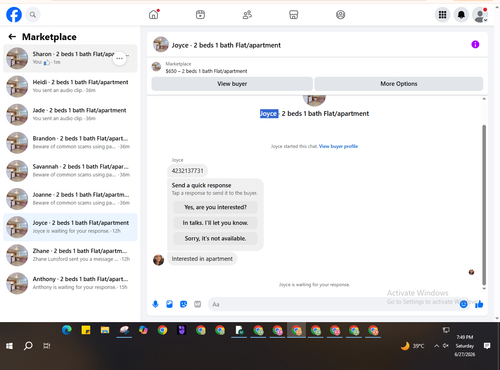The height and width of the screenshot is (370, 500).
Task: Click Joyce's avatar in chat header
Action: coord(160,44)
